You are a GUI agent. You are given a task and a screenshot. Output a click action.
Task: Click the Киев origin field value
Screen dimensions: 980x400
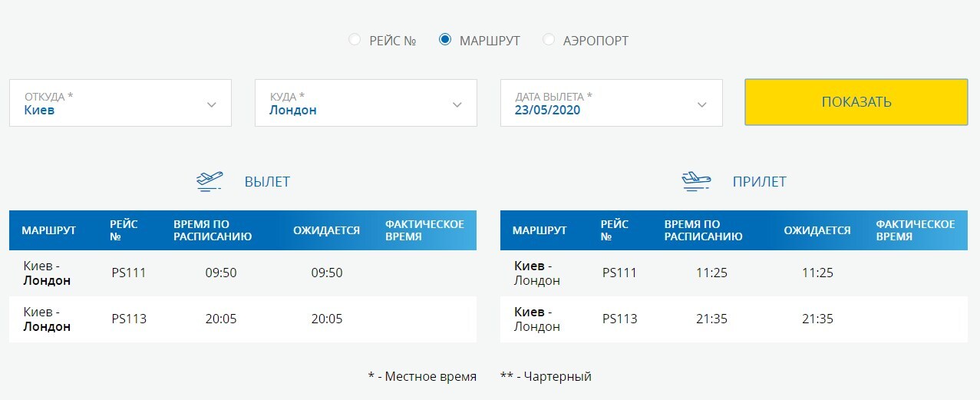click(x=39, y=110)
